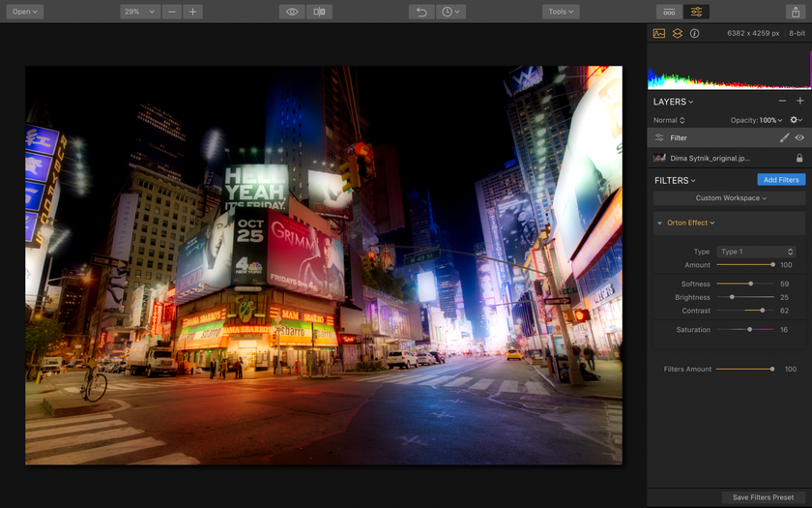Adjust the Amount slider

point(745,265)
